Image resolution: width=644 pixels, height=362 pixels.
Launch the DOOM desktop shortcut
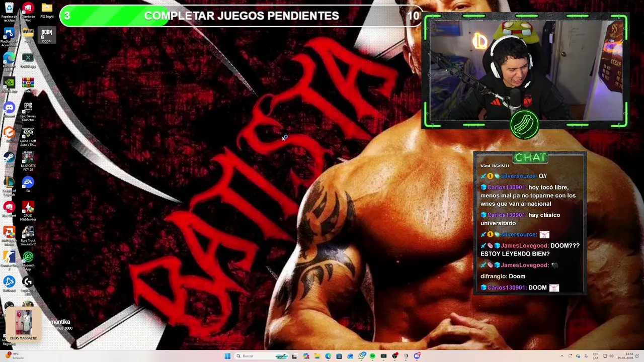click(47, 36)
